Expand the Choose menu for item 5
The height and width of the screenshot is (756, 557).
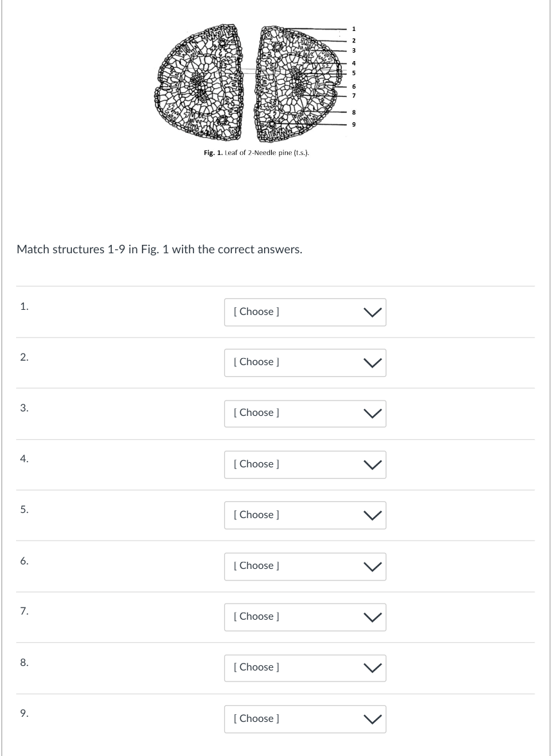tap(305, 515)
